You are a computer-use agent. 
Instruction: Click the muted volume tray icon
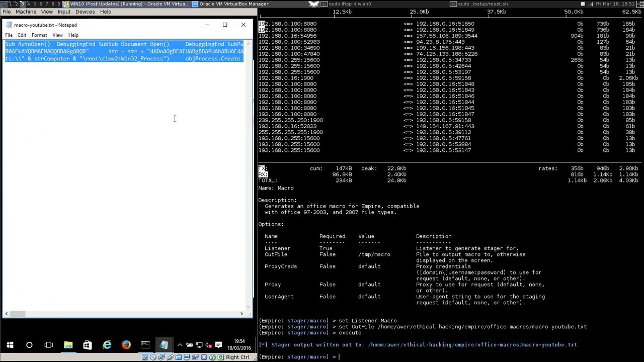(x=209, y=345)
